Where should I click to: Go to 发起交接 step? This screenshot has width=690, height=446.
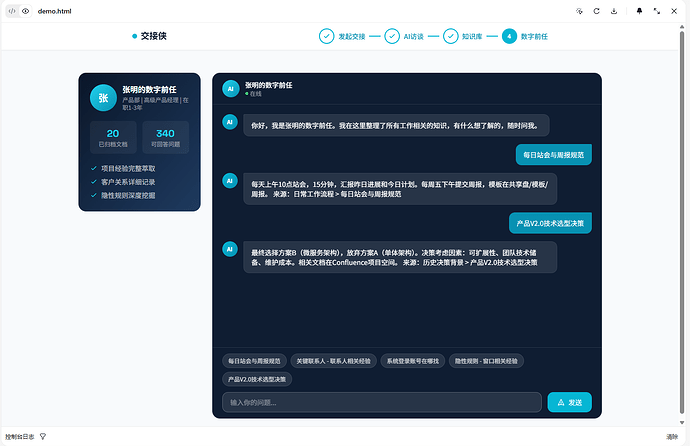coord(342,36)
